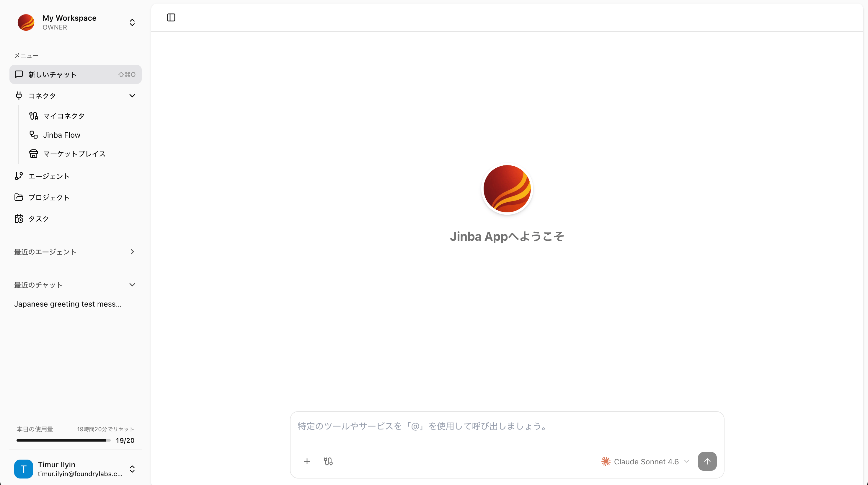The width and height of the screenshot is (868, 485).
Task: Click the Jinba Appへようこそ heading
Action: click(507, 237)
